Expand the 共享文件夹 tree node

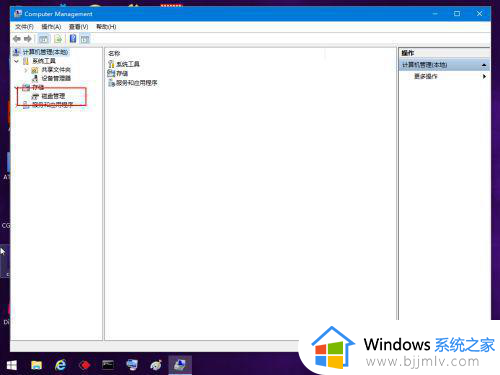click(26, 70)
